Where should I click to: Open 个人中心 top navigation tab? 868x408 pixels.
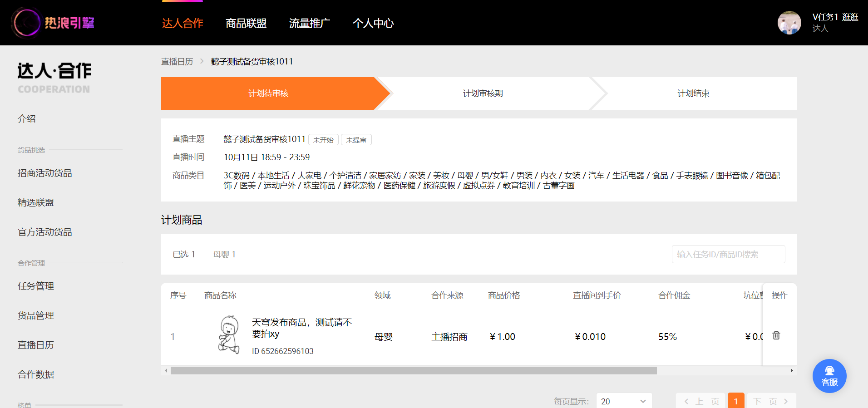point(373,23)
